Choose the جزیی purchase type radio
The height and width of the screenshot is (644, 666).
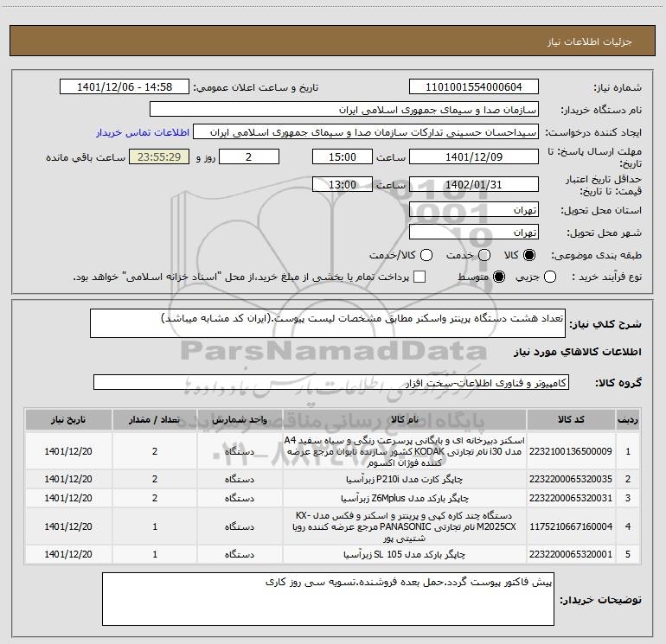(550, 277)
